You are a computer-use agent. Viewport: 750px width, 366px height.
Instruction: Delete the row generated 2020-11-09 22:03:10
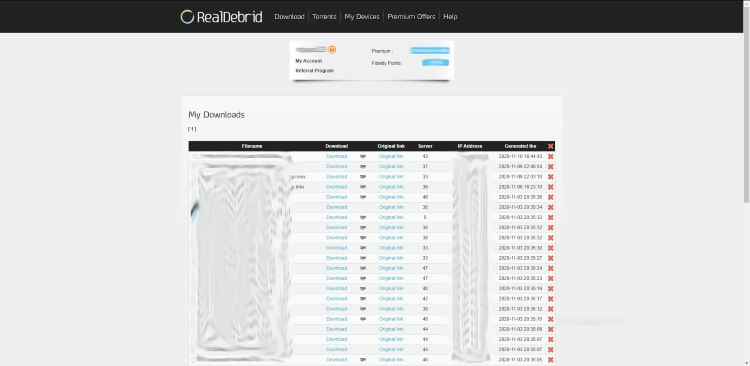[551, 177]
